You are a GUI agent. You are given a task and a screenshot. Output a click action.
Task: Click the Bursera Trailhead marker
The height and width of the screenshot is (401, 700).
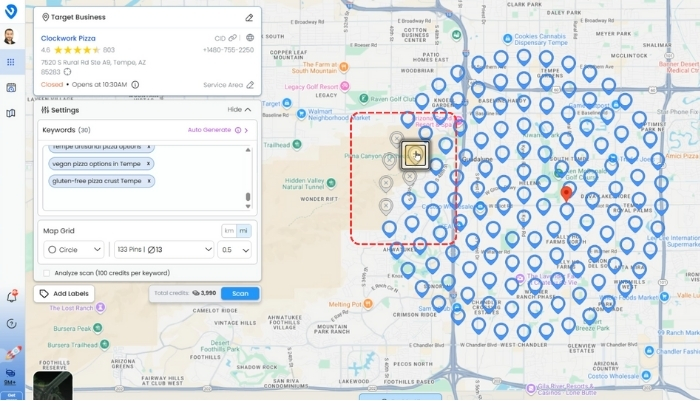coord(104,344)
